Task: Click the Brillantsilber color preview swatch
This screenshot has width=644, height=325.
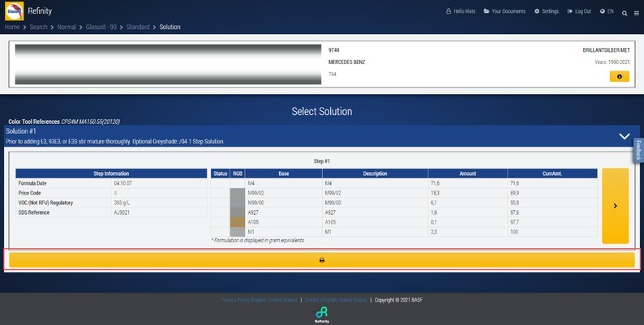Action: click(x=168, y=64)
